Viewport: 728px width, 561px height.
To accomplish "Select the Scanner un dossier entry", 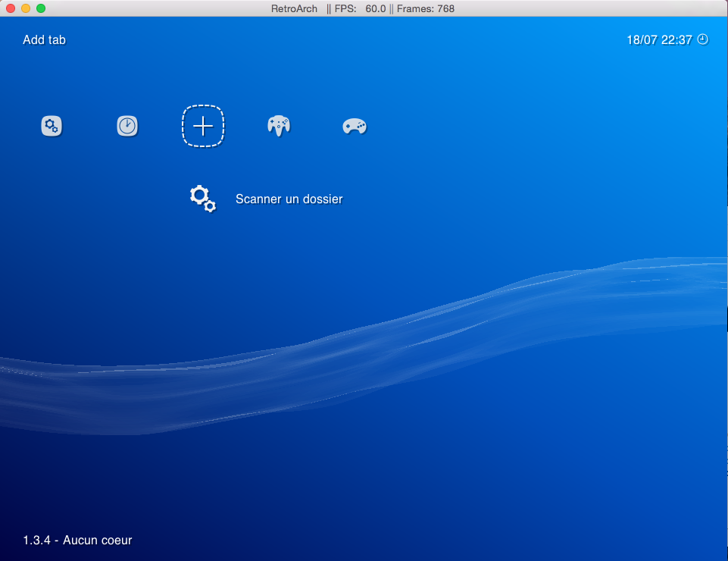I will coord(289,199).
